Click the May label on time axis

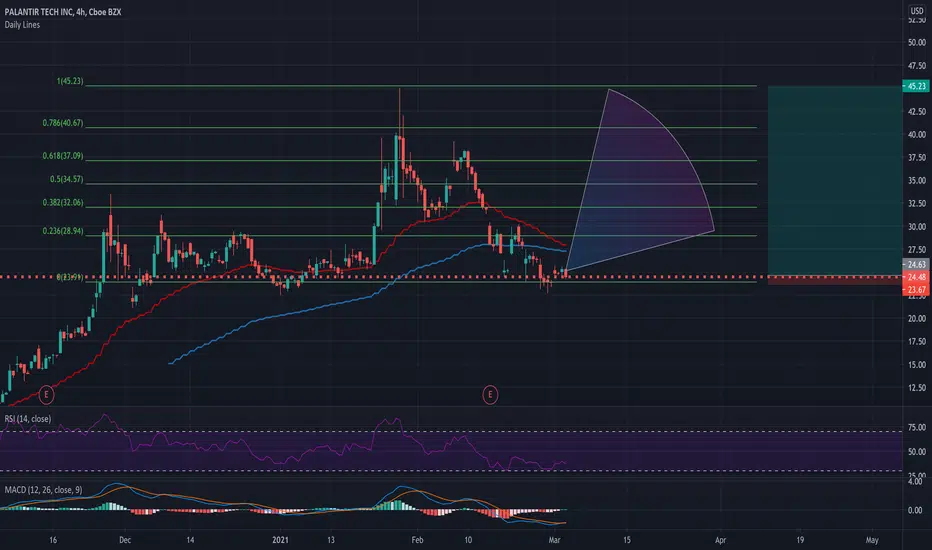coord(872,540)
